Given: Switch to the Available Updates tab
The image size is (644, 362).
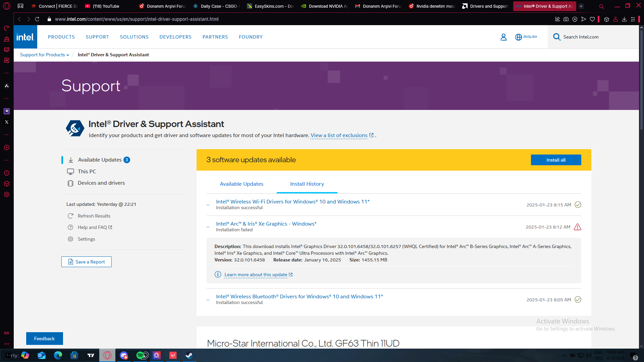Looking at the screenshot, I should click(x=241, y=184).
